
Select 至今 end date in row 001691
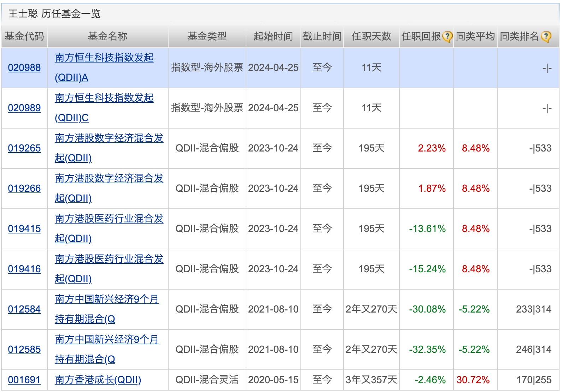(x=322, y=380)
